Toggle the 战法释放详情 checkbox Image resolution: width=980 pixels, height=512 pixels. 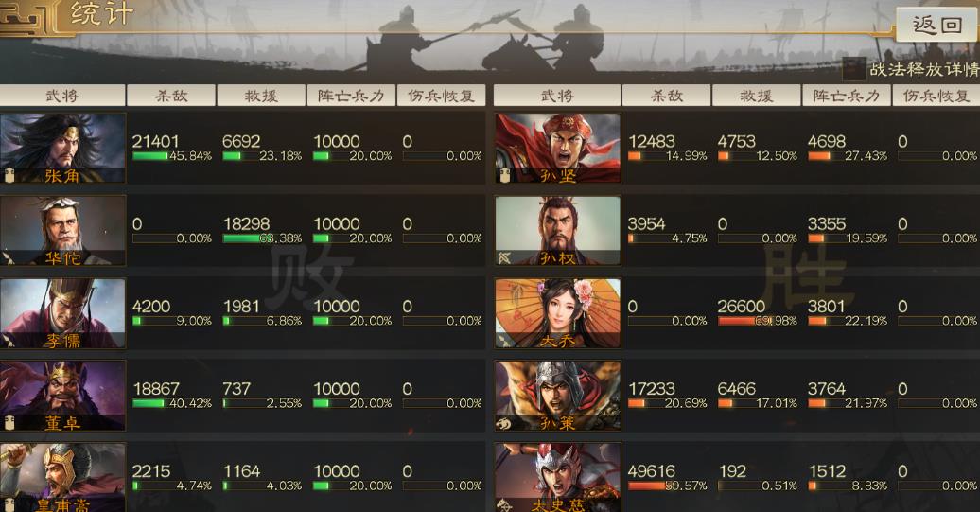[x=854, y=69]
